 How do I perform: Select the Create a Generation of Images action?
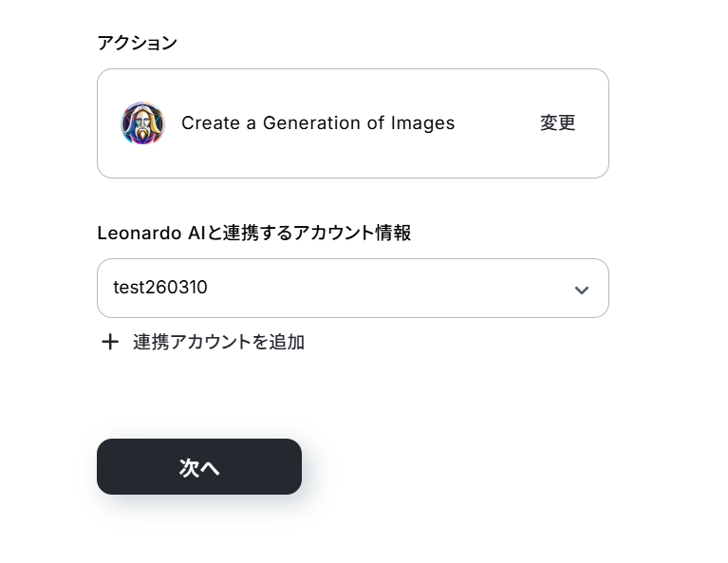pyautogui.click(x=318, y=123)
